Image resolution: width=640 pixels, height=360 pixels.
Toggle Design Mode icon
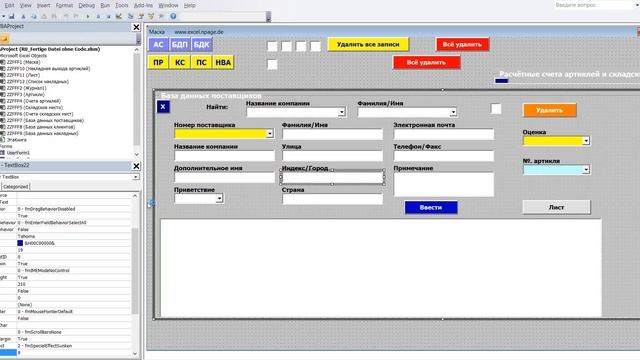pyautogui.click(x=119, y=16)
